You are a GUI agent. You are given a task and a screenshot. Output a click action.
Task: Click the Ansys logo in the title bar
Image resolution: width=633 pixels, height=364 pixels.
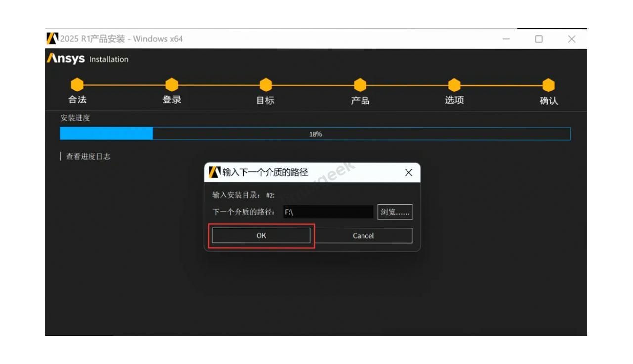52,38
